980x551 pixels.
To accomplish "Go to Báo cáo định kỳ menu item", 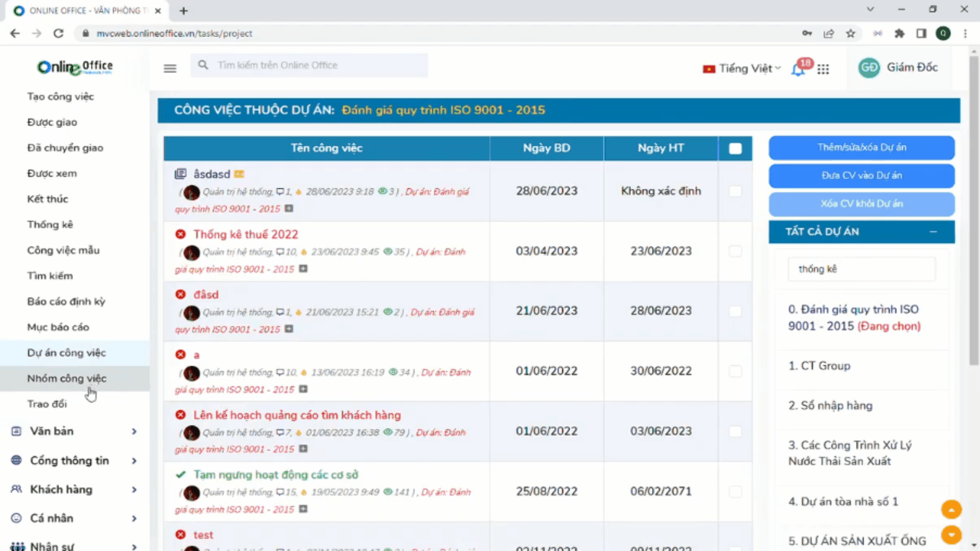I will coord(66,302).
